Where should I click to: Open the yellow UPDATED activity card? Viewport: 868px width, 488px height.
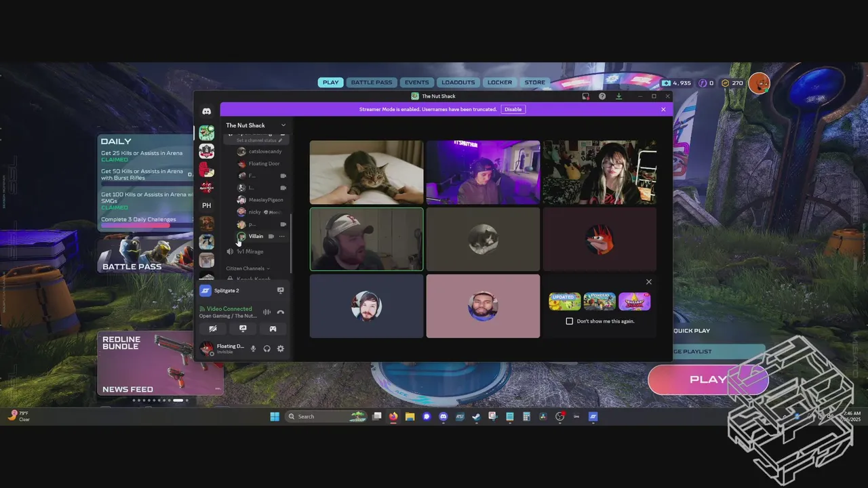pyautogui.click(x=565, y=301)
